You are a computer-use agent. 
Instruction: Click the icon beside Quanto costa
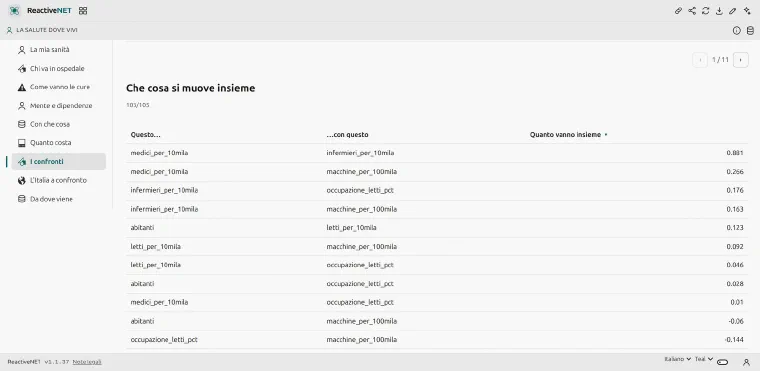(21, 143)
